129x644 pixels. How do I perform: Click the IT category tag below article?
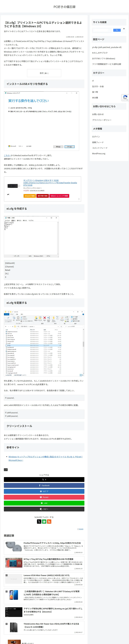point(6,470)
